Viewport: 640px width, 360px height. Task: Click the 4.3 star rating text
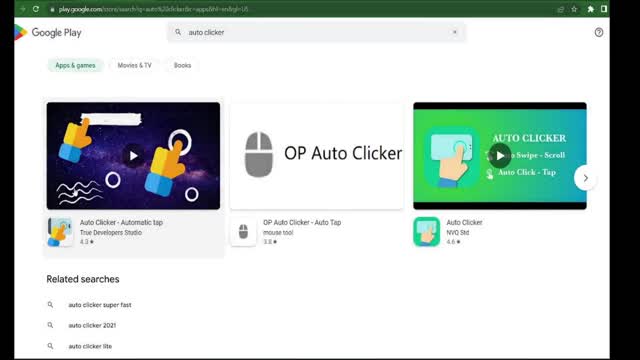click(87, 242)
